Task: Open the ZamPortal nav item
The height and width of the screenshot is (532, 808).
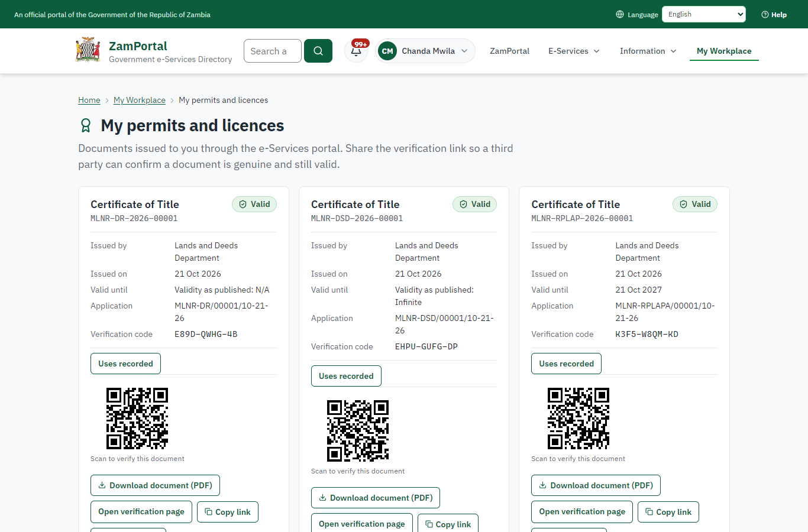Action: (x=509, y=51)
